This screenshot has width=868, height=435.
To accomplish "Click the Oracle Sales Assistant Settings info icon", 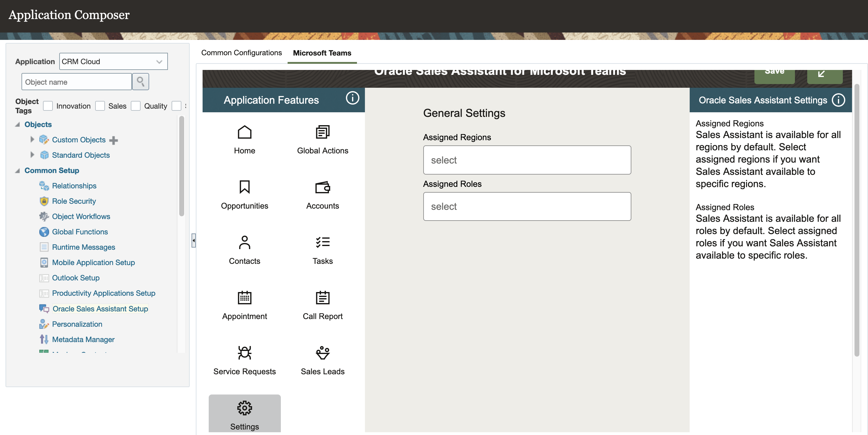I will (x=838, y=100).
